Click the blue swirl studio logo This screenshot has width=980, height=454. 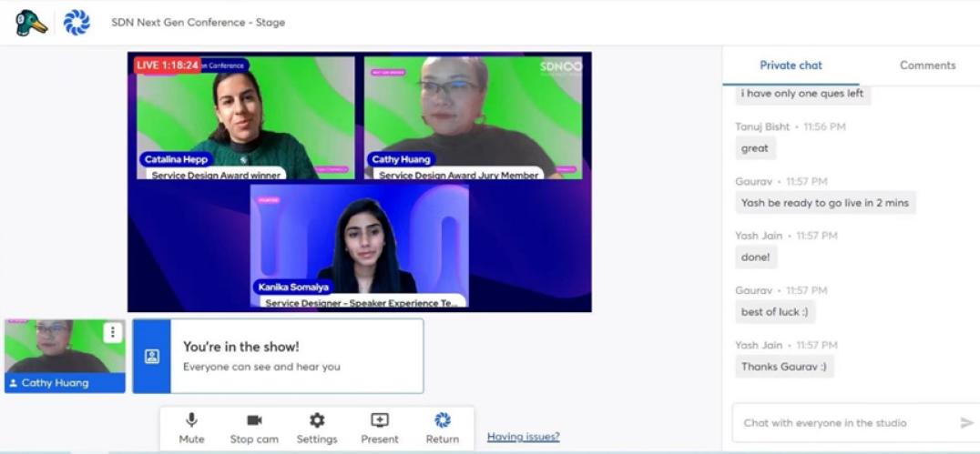point(77,23)
